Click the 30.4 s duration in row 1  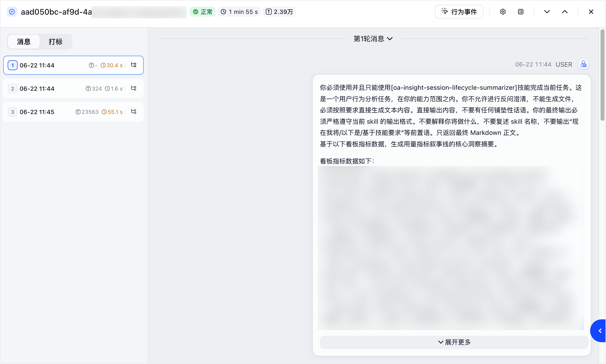[x=112, y=65]
